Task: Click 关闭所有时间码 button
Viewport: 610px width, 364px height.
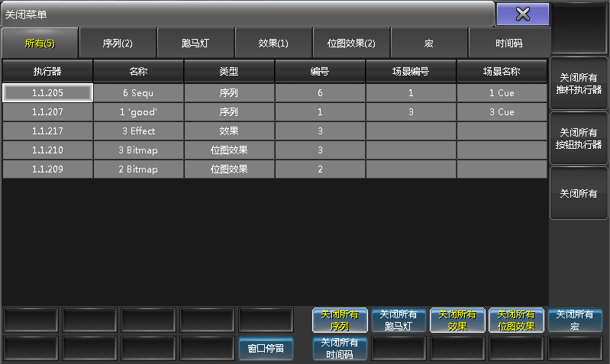Action: 341,348
